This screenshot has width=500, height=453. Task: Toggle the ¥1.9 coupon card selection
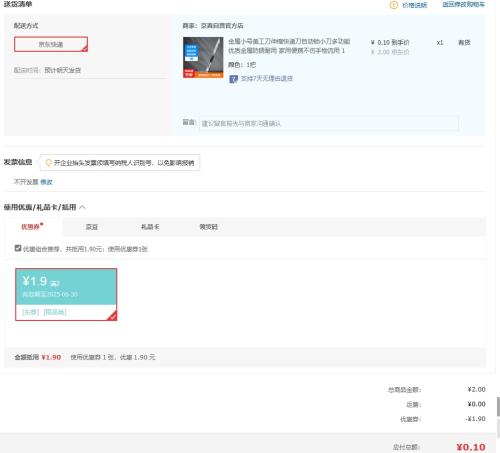point(66,295)
